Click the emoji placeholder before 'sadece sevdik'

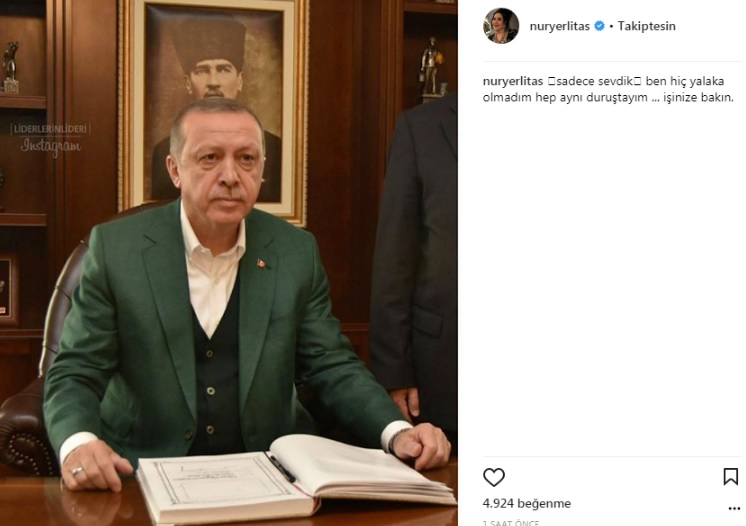click(550, 81)
